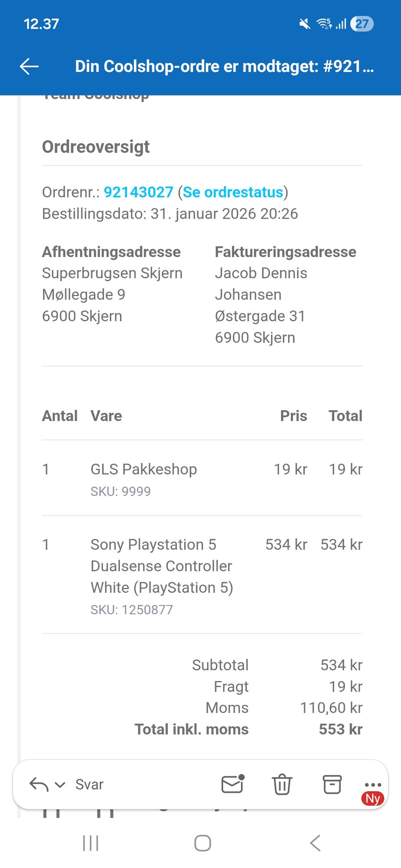Tap the email subject title in header
This screenshot has height=868, width=401.
224,66
